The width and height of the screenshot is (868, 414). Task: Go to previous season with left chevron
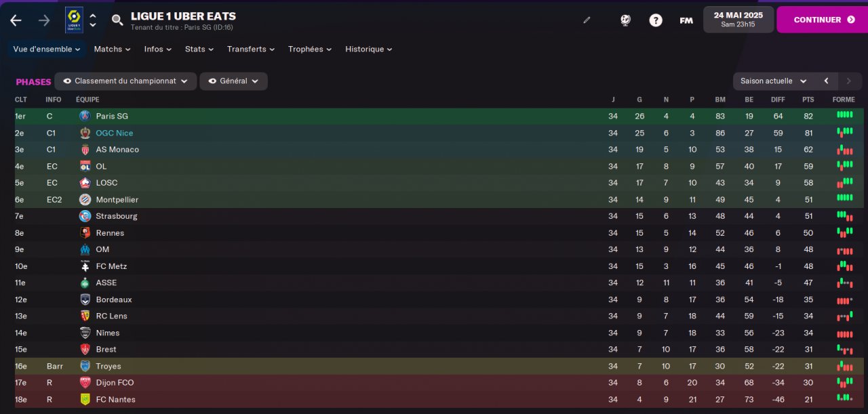click(826, 81)
